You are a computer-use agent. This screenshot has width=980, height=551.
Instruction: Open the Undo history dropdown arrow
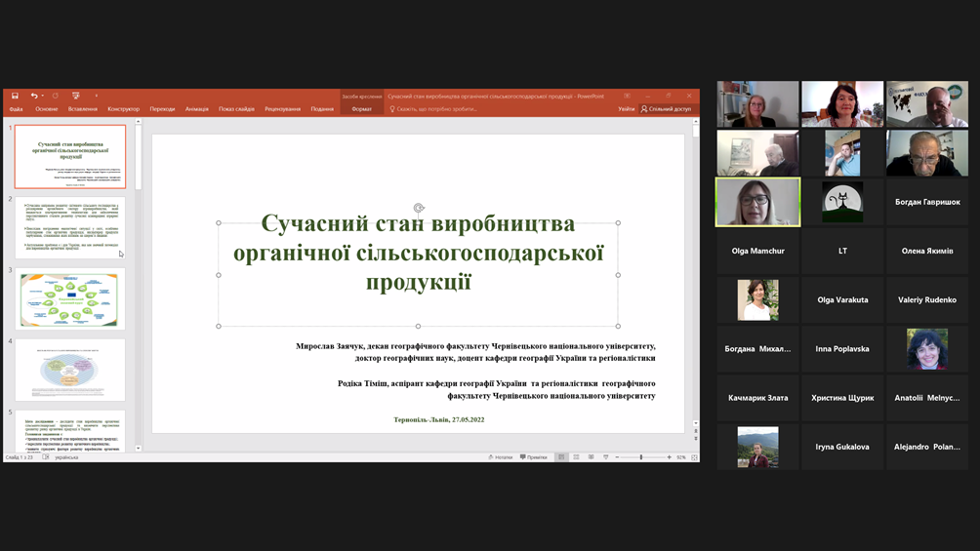pyautogui.click(x=43, y=96)
